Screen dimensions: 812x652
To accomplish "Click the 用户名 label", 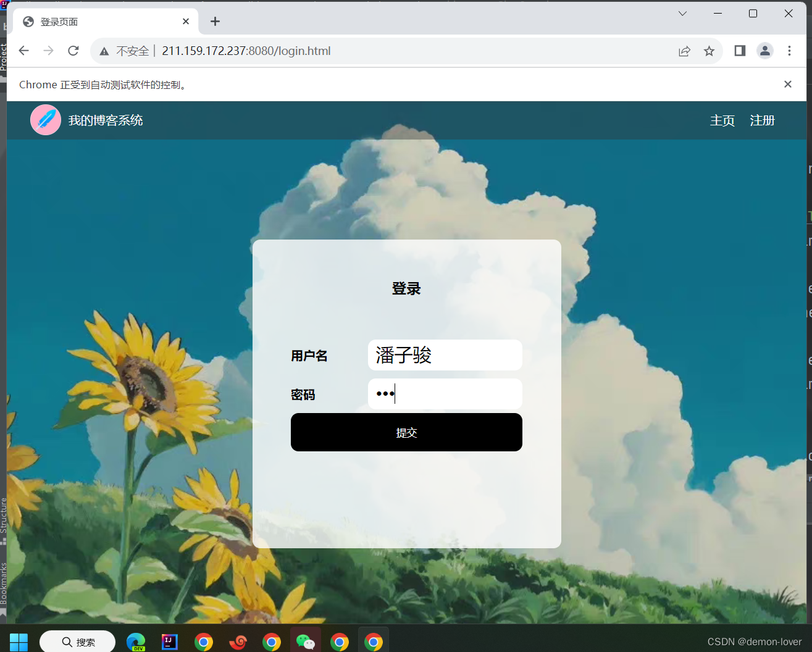I will click(309, 356).
